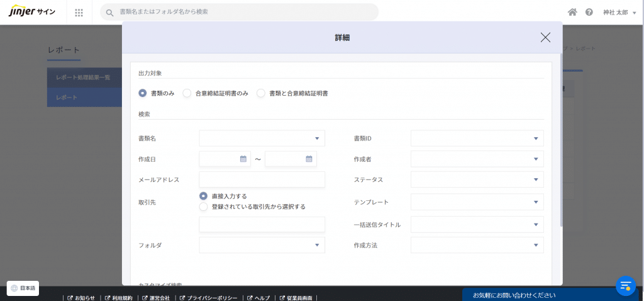This screenshot has width=644, height=301.
Task: Open calendar for creation start date
Action: point(243,159)
